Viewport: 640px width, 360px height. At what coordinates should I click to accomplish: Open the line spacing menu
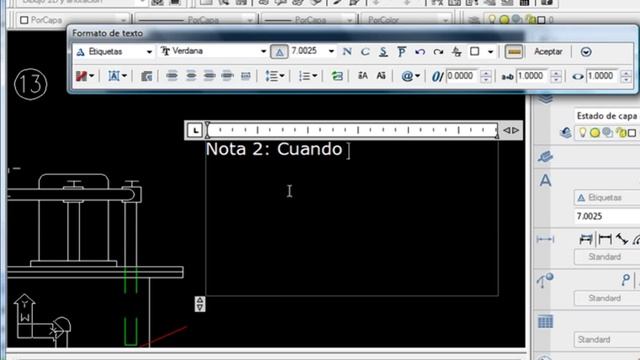275,76
